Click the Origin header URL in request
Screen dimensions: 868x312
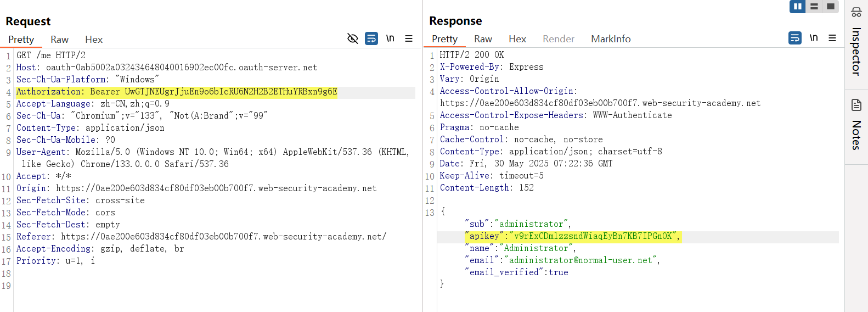point(216,188)
